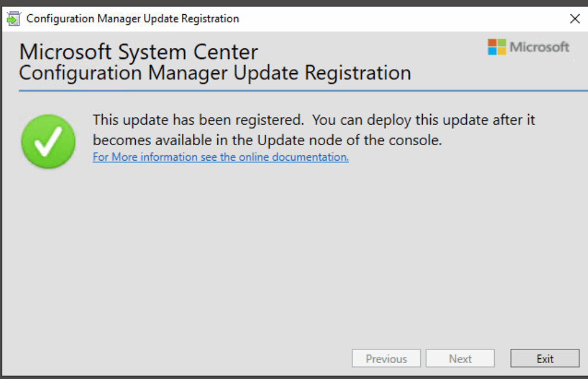The width and height of the screenshot is (588, 379).
Task: Open the online documentation link
Action: pos(221,156)
